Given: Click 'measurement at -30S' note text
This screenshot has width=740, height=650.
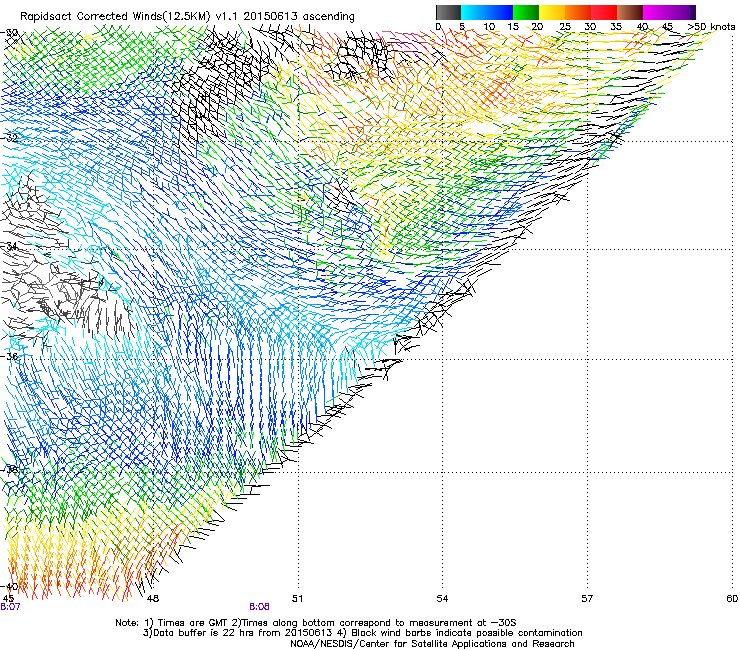Looking at the screenshot, I should click(x=465, y=623).
